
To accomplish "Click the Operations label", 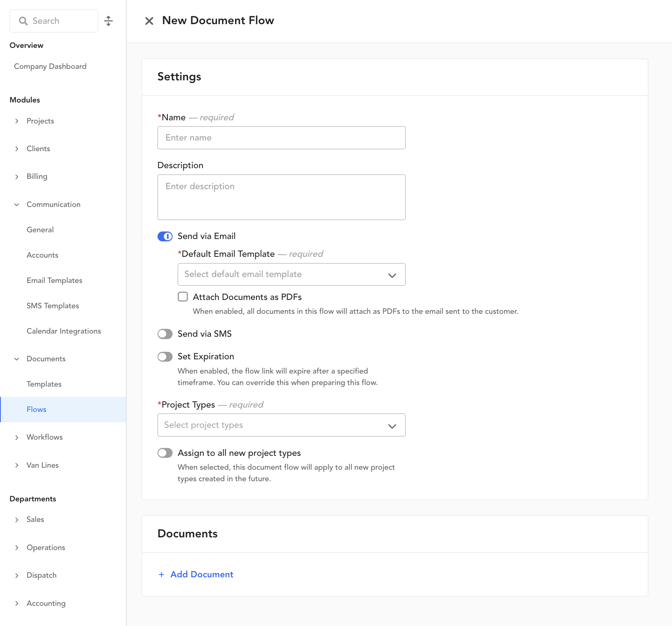I will pyautogui.click(x=46, y=548).
